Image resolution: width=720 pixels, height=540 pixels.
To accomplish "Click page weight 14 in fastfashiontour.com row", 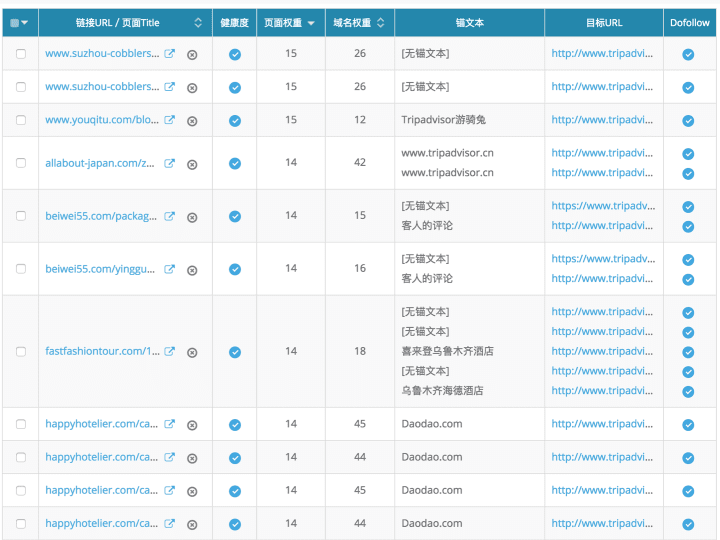I will click(291, 351).
